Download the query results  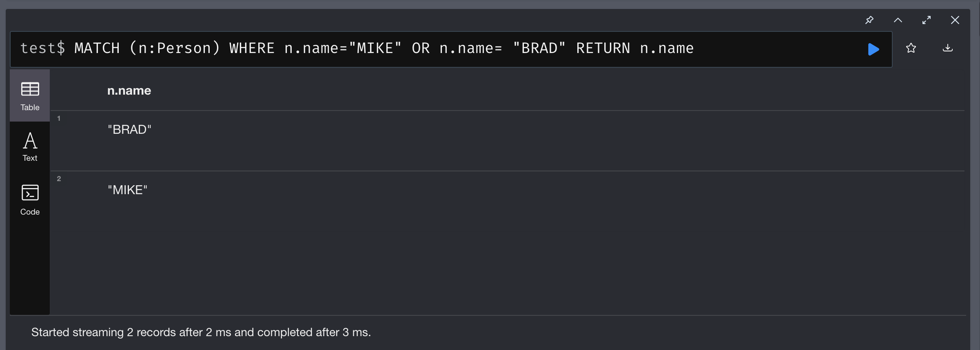pos(948,48)
